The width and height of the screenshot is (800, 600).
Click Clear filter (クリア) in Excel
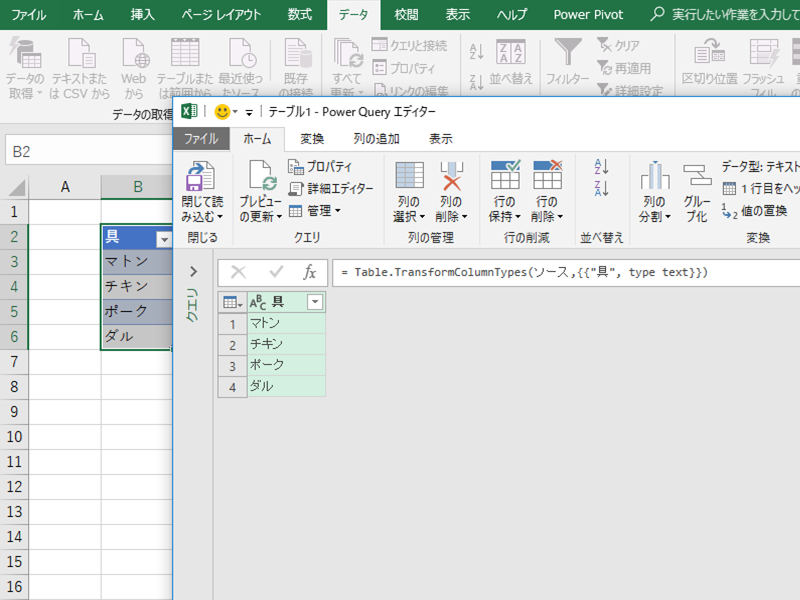click(618, 45)
